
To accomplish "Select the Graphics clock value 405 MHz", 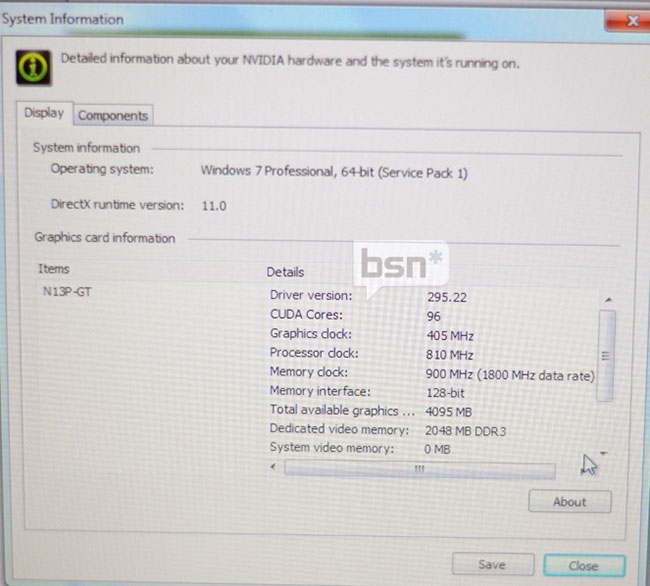I will (x=450, y=336).
